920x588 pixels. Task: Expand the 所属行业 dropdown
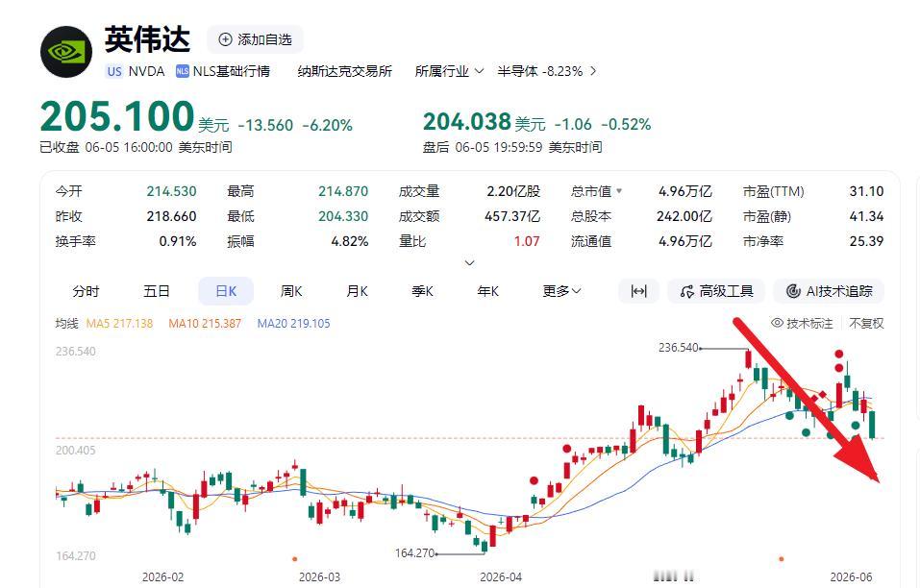click(x=449, y=71)
